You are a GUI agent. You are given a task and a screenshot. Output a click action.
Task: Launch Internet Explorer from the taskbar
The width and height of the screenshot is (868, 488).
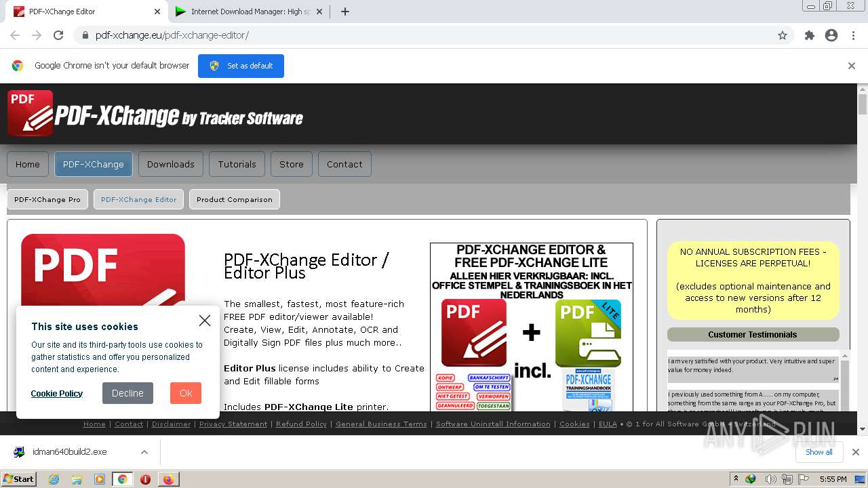pos(54,479)
